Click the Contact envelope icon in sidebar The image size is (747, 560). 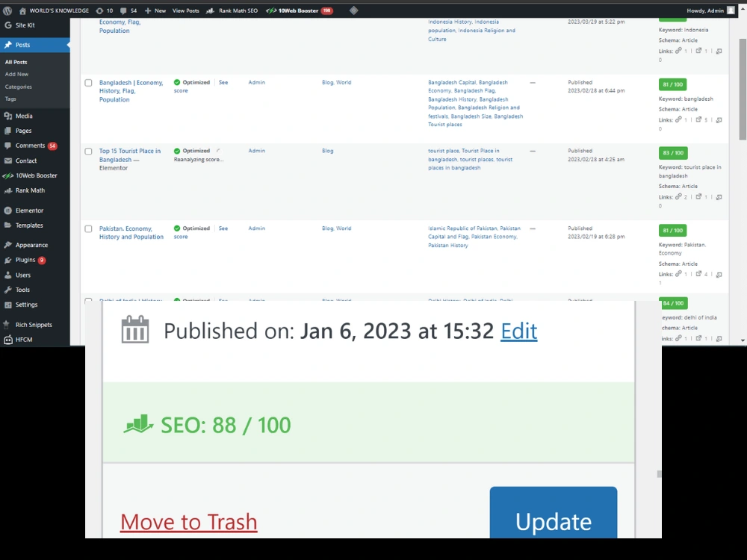point(8,161)
